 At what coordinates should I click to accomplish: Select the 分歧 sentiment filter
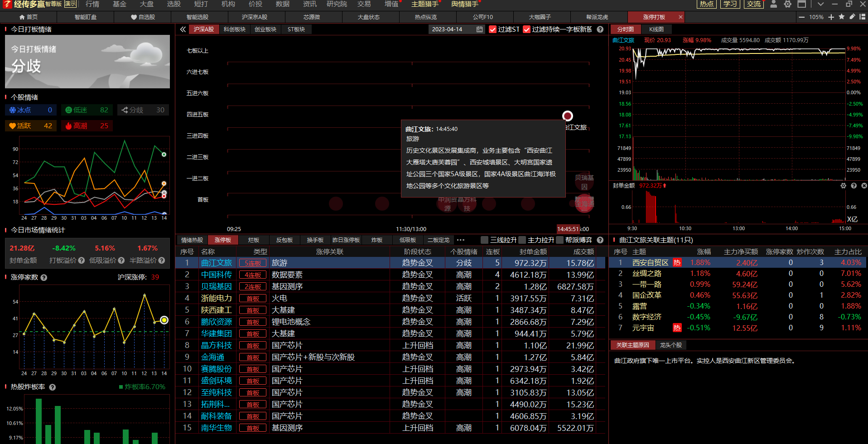click(x=143, y=110)
